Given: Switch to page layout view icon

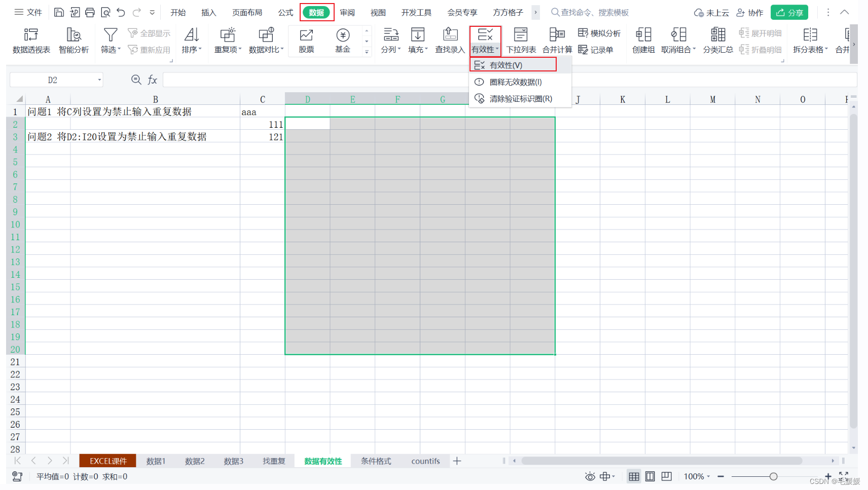Looking at the screenshot, I should click(x=650, y=476).
